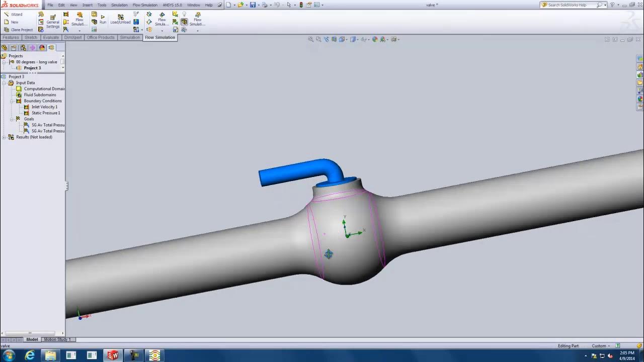Image resolution: width=644 pixels, height=362 pixels.
Task: Open File Explorer task pane folder icon
Action: point(640,83)
